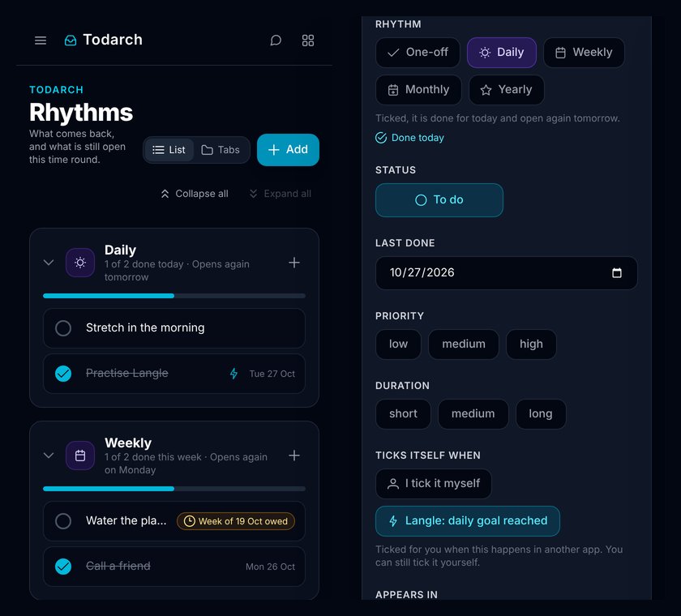Collapse the Daily section chevron
Image resolution: width=681 pixels, height=616 pixels.
(49, 263)
